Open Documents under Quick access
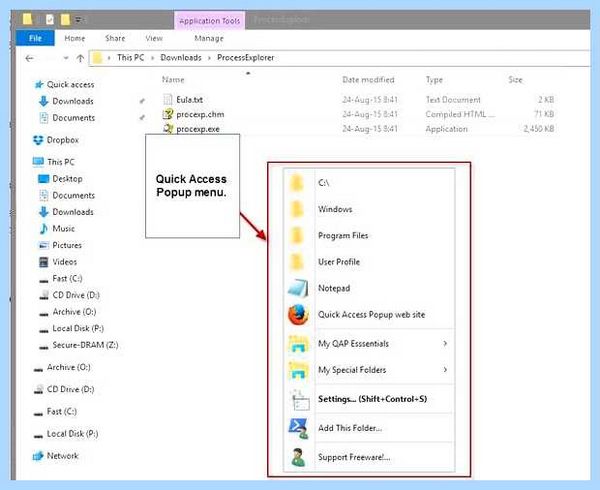 pos(73,118)
